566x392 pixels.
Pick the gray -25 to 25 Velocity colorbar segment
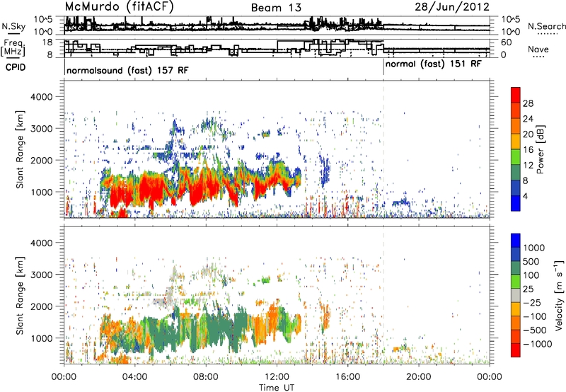(516, 295)
